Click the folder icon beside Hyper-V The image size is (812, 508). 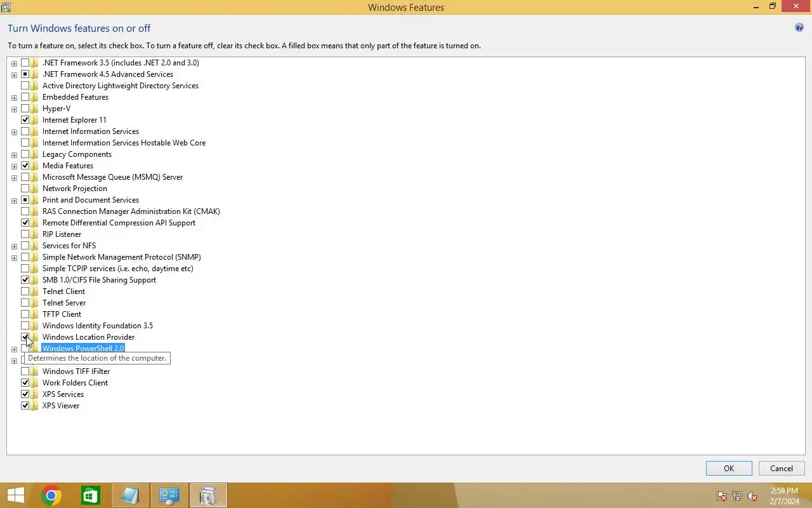pyautogui.click(x=35, y=109)
